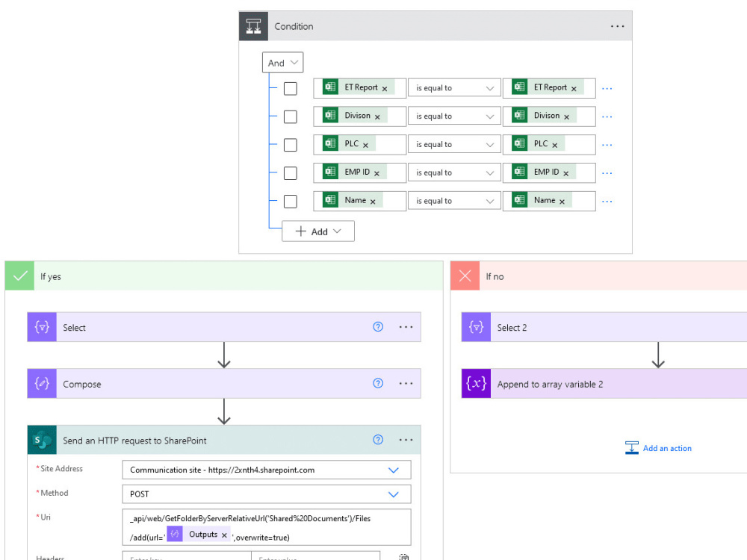Click the Send an HTTP request title
Screen dimensions: 747x560
(x=134, y=441)
